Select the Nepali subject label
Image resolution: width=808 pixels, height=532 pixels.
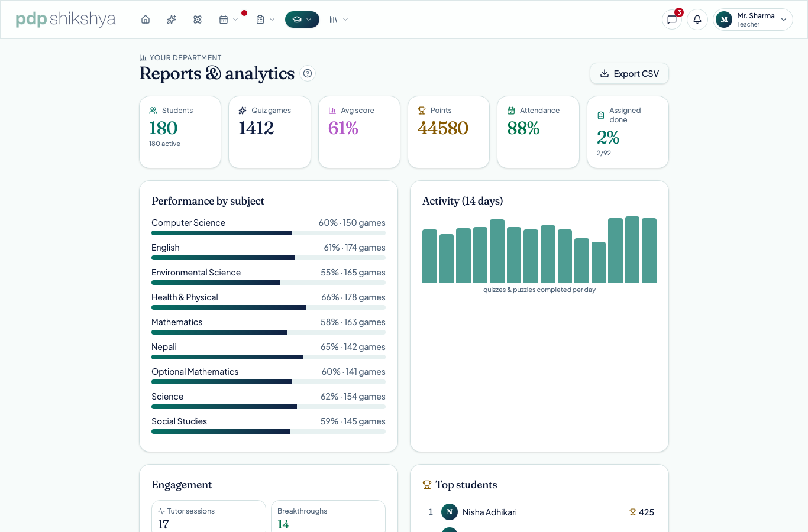tap(164, 347)
